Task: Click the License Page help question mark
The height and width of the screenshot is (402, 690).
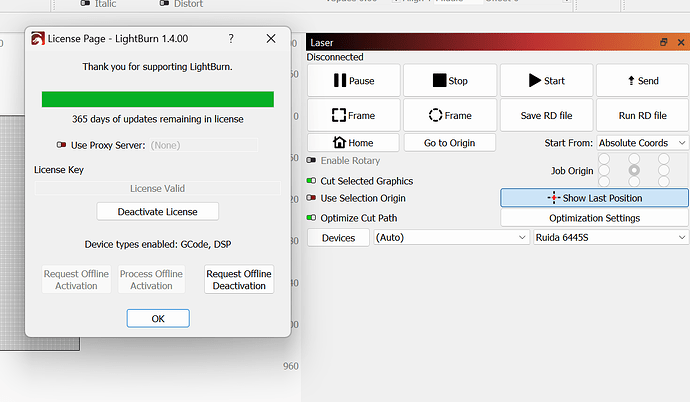Action: point(231,39)
